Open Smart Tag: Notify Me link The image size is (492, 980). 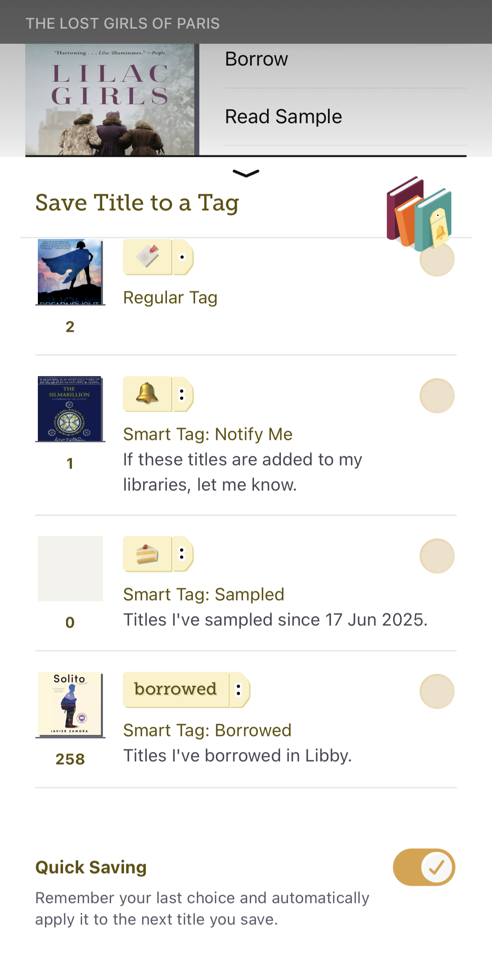(208, 434)
